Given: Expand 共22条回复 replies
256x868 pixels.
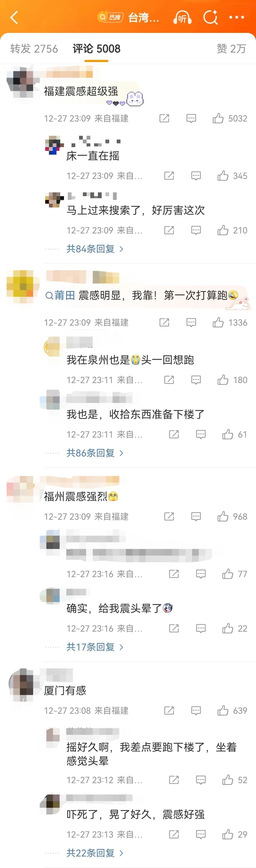Looking at the screenshot, I should click(95, 853).
